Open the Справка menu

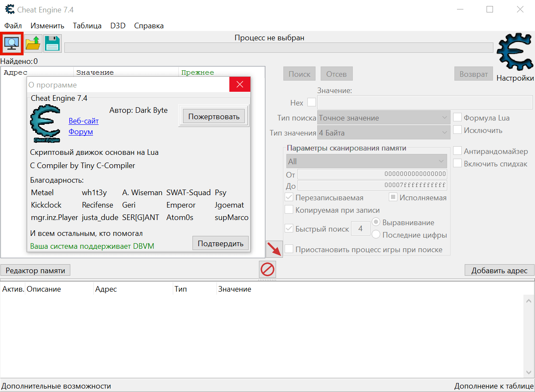point(149,26)
